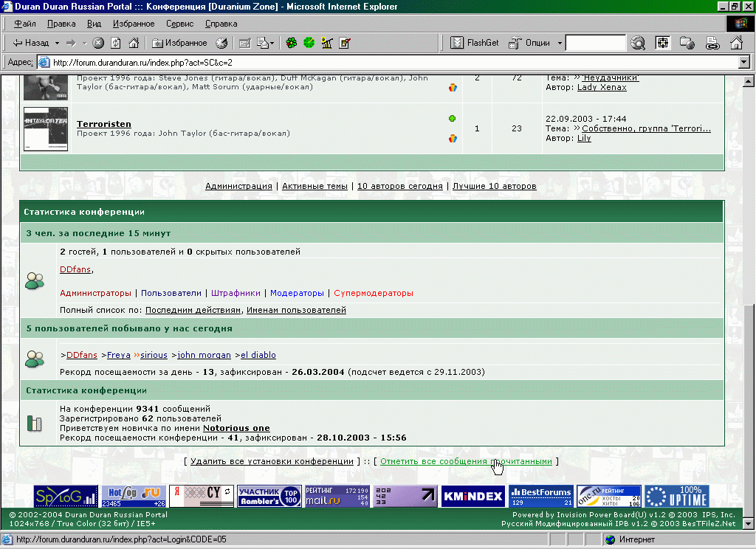
Task: Click the Refresh page toolbar icon
Action: [x=115, y=43]
